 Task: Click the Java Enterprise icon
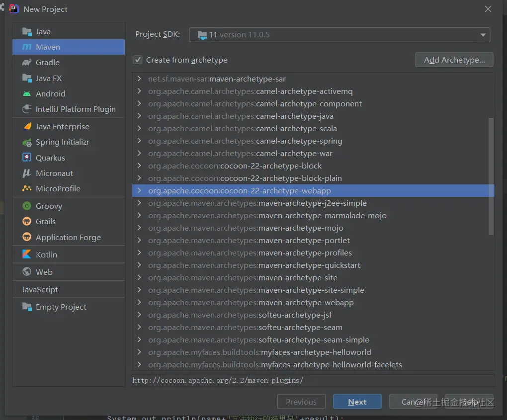27,126
